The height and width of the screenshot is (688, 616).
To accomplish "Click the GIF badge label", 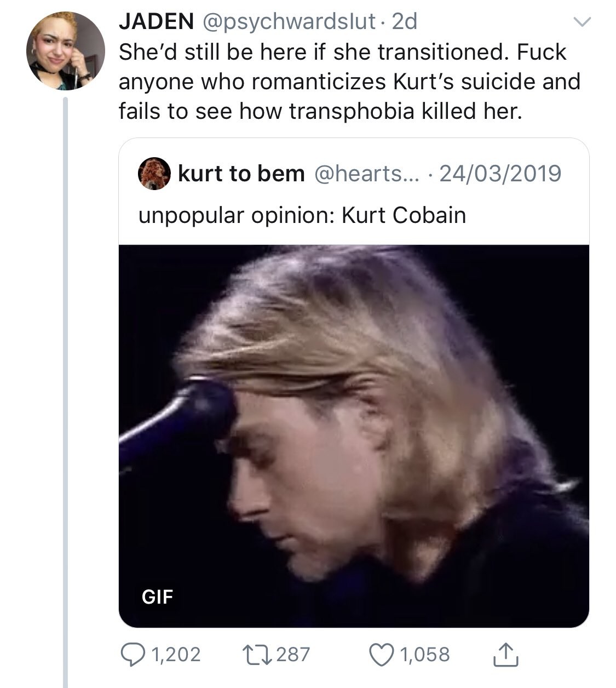I will coord(157,597).
